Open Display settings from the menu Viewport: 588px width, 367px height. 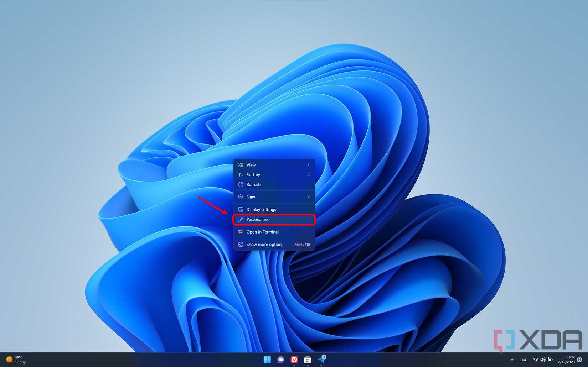click(261, 209)
